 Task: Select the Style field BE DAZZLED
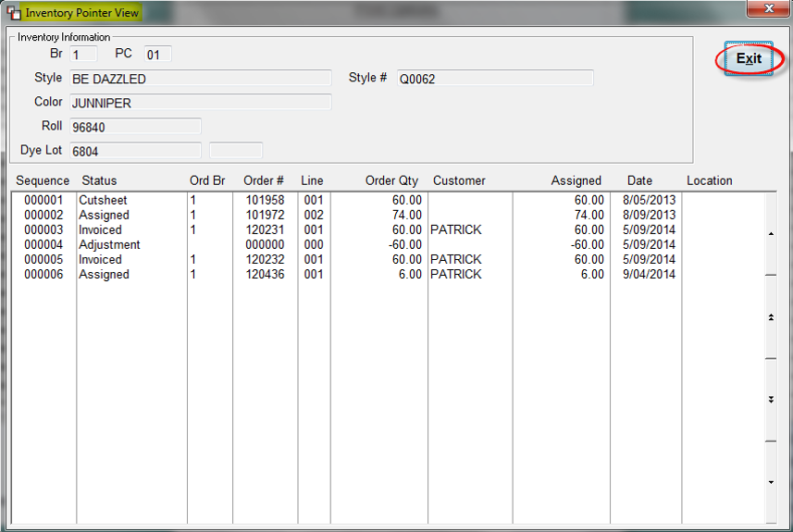click(x=200, y=79)
